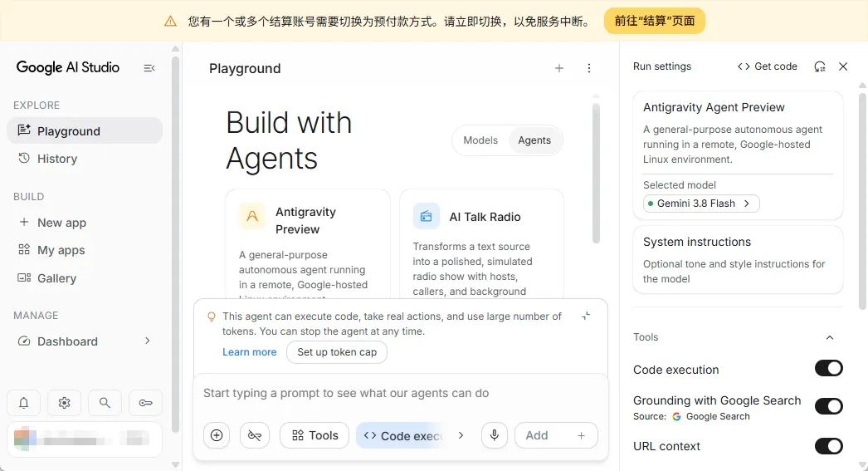This screenshot has height=471, width=868.
Task: Click Set up token cap button
Action: (x=337, y=352)
